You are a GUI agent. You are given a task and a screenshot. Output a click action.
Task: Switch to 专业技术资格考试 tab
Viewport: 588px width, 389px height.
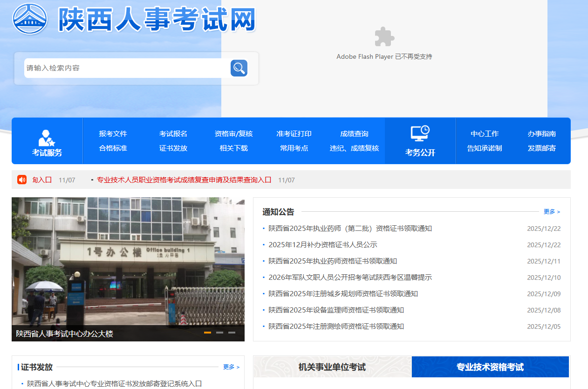coord(490,367)
